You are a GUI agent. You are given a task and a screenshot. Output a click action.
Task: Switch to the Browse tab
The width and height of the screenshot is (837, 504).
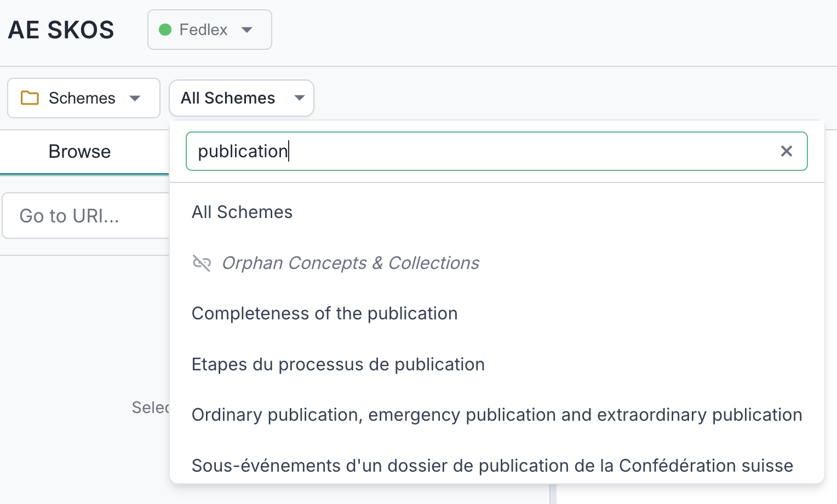click(79, 151)
